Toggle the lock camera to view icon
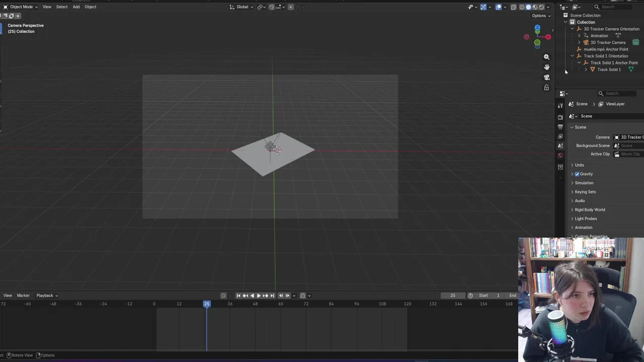The height and width of the screenshot is (362, 644). coord(546,87)
